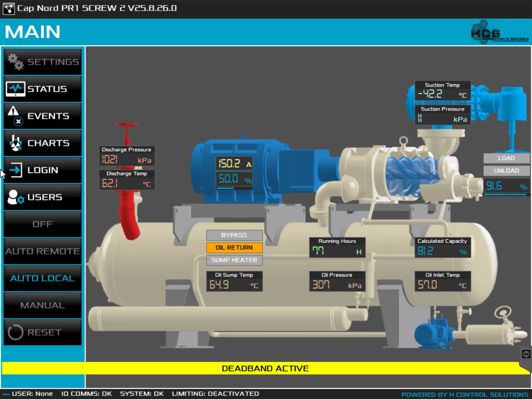Image resolution: width=532 pixels, height=399 pixels.
Task: Select AUTO REMOTE mode
Action: coord(42,251)
